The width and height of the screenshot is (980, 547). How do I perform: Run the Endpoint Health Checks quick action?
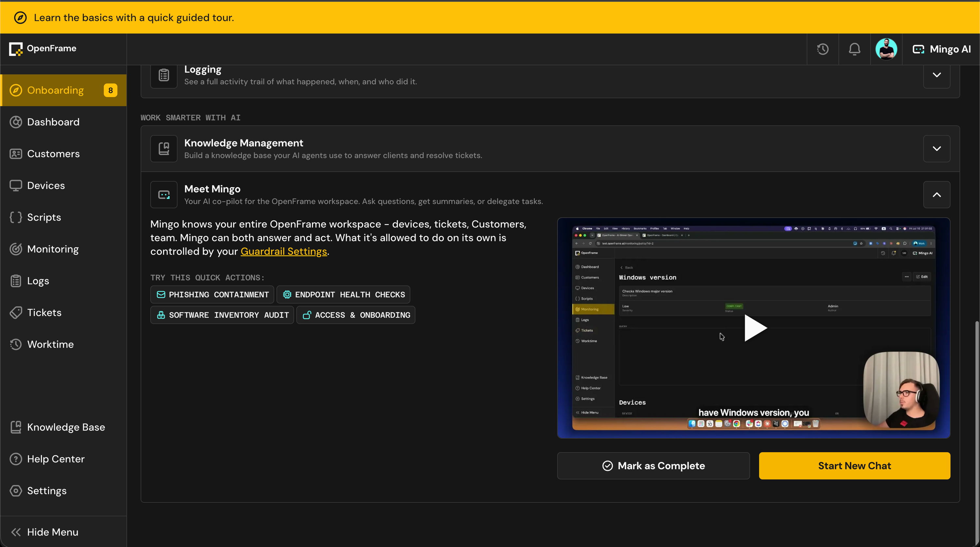click(343, 295)
